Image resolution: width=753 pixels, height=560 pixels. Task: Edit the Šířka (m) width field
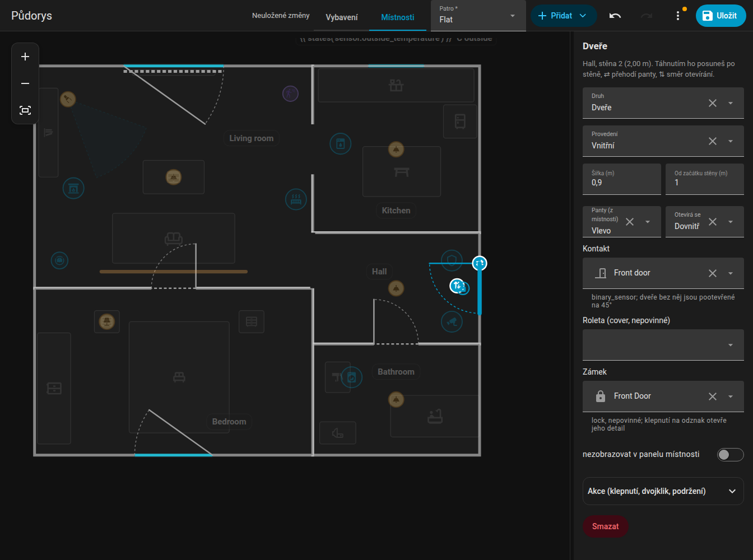(x=622, y=179)
